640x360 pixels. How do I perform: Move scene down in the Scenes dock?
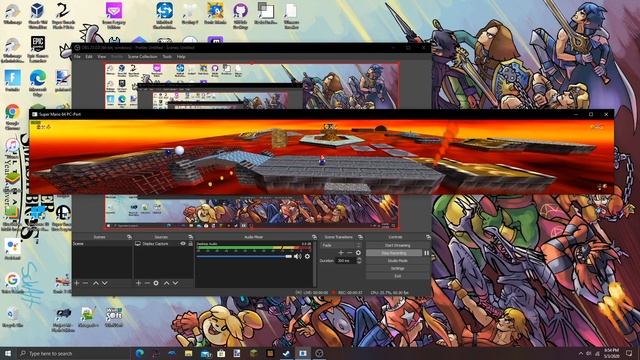pos(104,283)
